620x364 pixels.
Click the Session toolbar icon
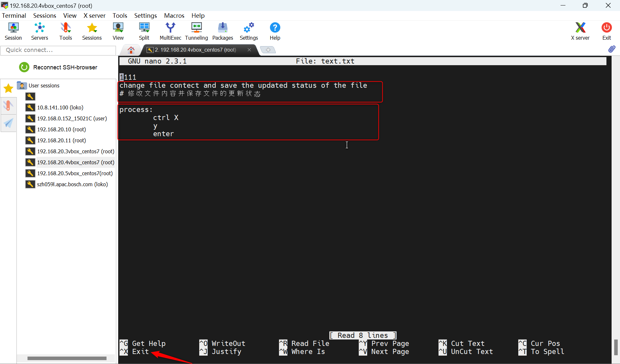(x=13, y=31)
